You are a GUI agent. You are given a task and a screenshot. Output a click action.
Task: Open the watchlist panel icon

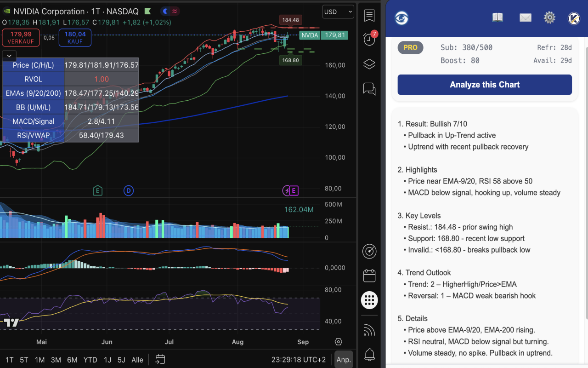pyautogui.click(x=369, y=16)
